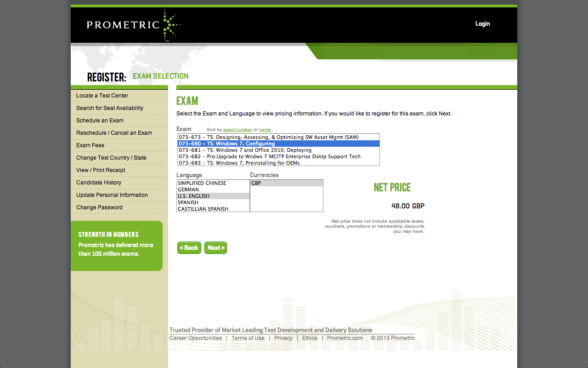Image resolution: width=588 pixels, height=368 pixels.
Task: Open Change Test Country / State
Action: coord(111,158)
